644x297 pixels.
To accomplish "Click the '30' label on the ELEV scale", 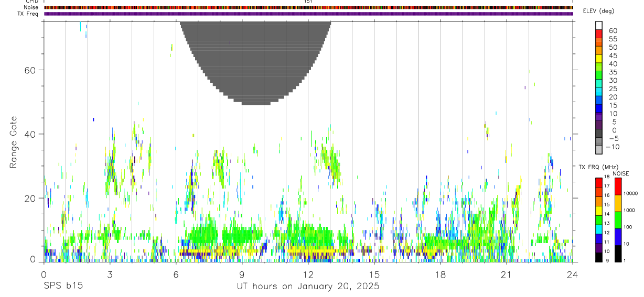I will click(x=613, y=81).
